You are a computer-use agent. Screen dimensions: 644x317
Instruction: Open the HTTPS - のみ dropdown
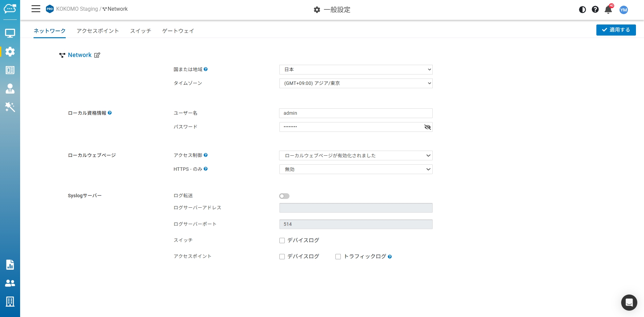pos(356,169)
